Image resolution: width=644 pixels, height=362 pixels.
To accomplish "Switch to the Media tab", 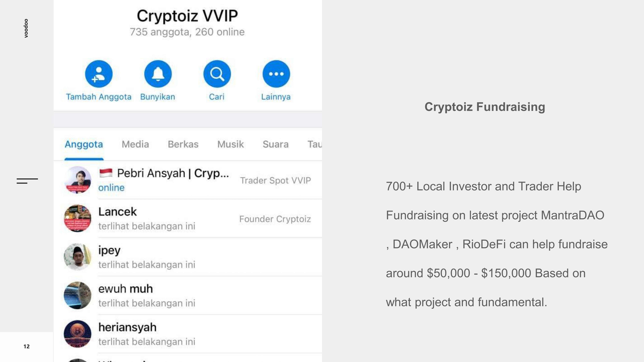I will (x=135, y=144).
